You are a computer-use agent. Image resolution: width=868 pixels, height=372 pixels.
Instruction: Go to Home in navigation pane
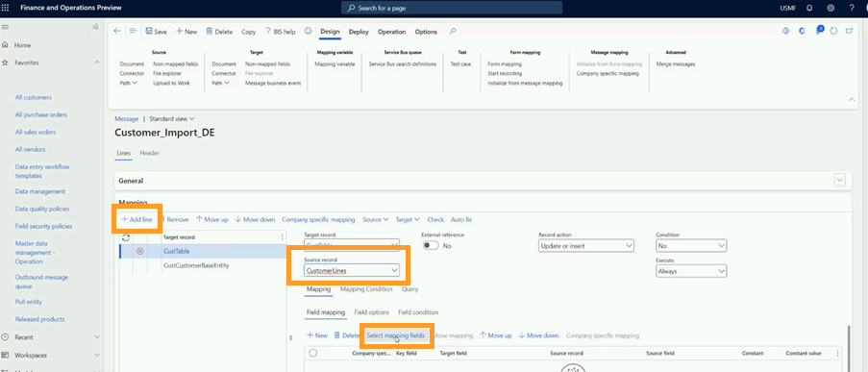click(23, 45)
